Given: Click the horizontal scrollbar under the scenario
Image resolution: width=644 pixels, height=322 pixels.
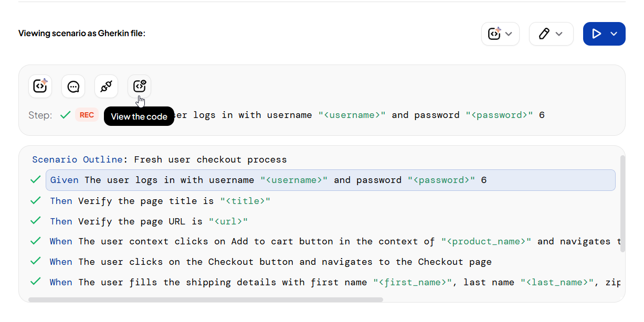Looking at the screenshot, I should point(205,300).
